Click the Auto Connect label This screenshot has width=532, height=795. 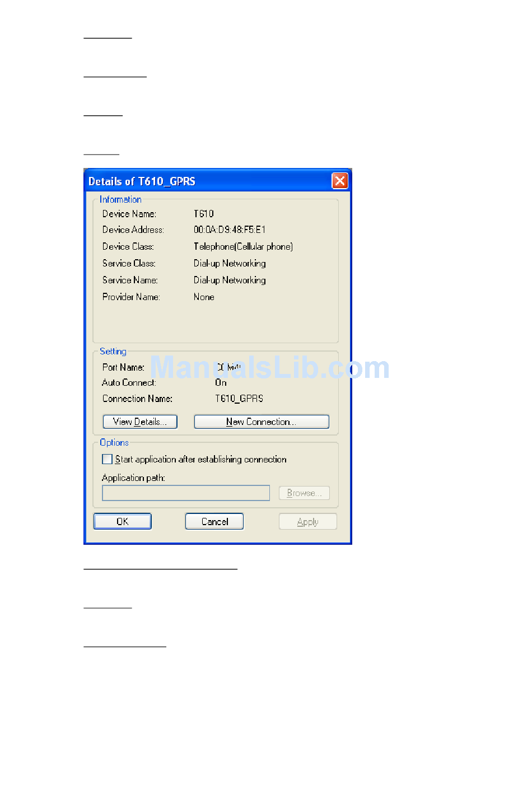(129, 382)
